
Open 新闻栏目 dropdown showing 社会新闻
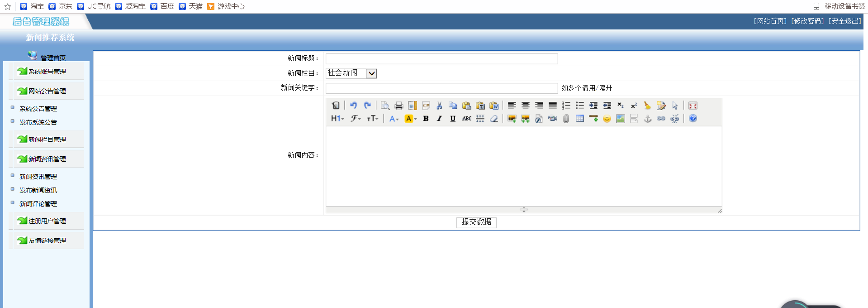[351, 73]
